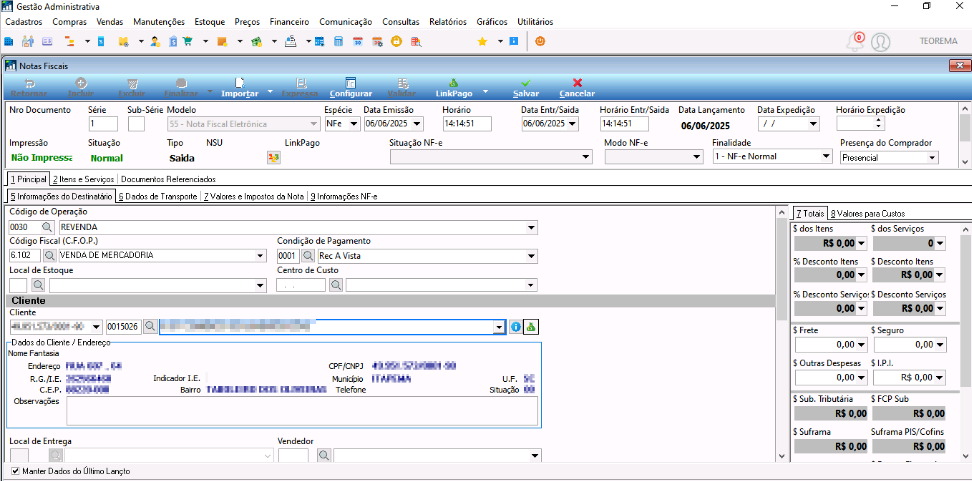Open the Consultas menu
972x481 pixels.
(x=400, y=22)
